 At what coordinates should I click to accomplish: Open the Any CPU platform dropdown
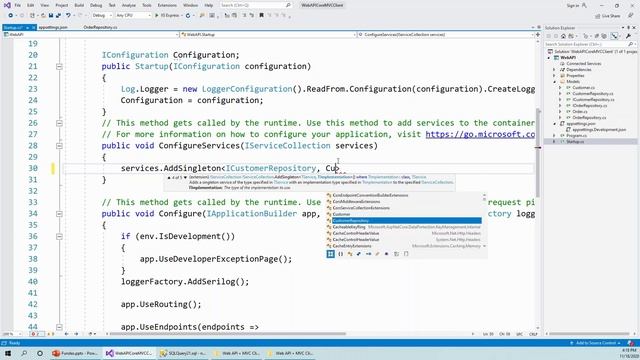point(133,16)
